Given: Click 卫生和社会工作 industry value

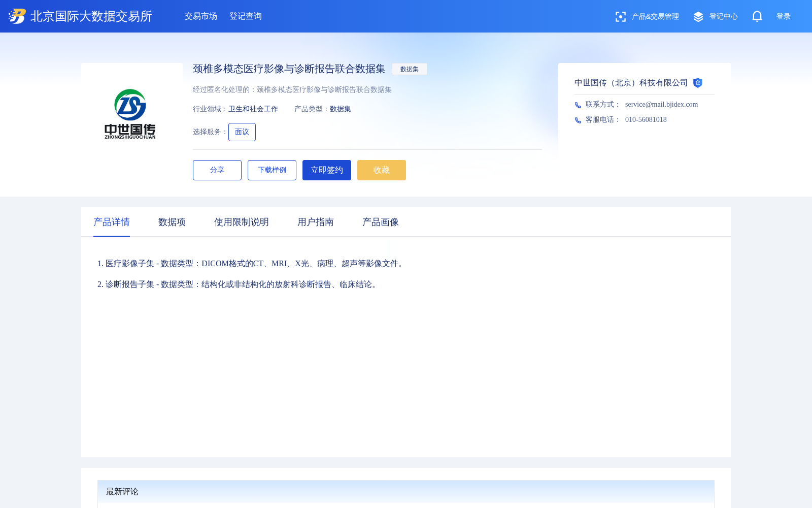Looking at the screenshot, I should click(x=253, y=109).
